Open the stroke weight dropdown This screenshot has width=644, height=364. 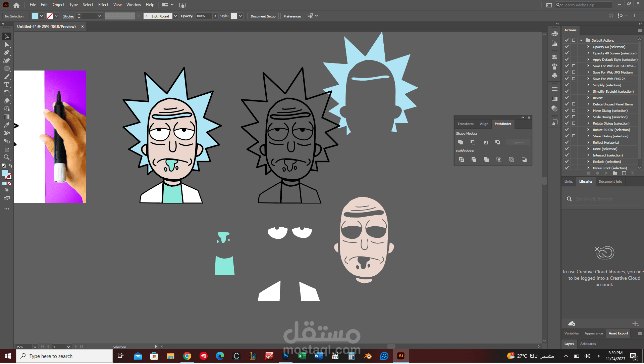point(100,16)
